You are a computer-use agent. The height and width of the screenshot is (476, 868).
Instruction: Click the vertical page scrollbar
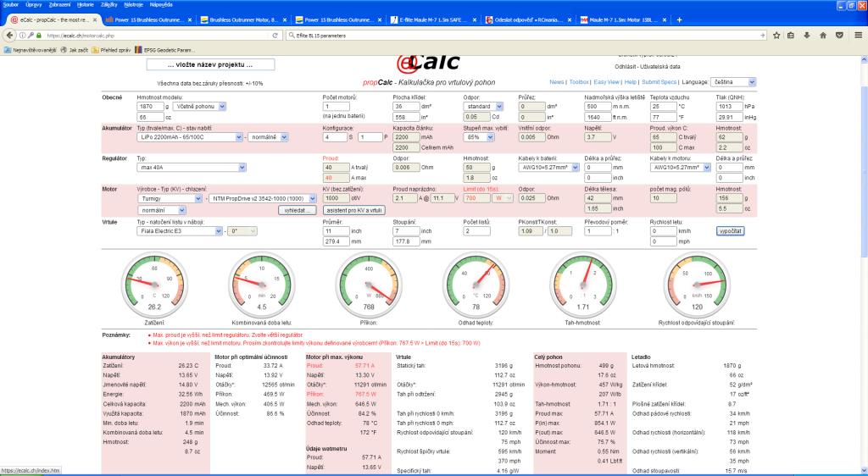[863, 254]
